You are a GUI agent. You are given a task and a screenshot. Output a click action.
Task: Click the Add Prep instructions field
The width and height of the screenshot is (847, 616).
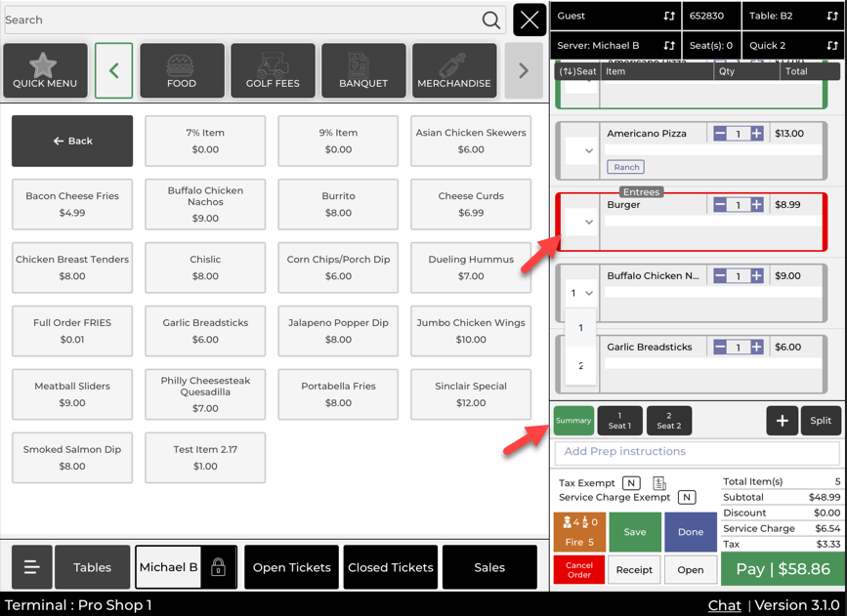tap(697, 452)
